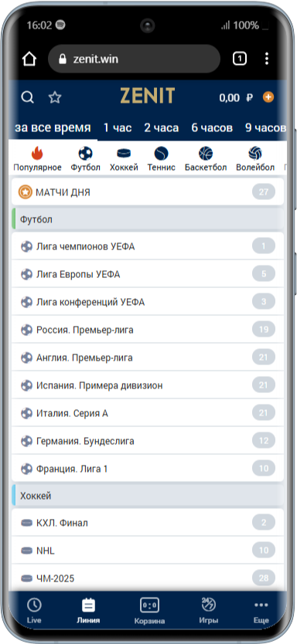Image resolution: width=297 pixels, height=644 pixels.
Task: Tap the orange plus deposit icon
Action: tap(268, 97)
